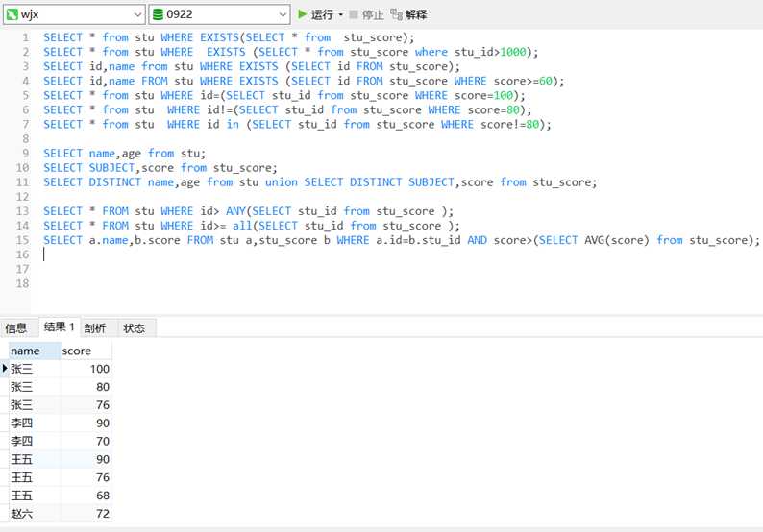This screenshot has height=532, width=763.
Task: Click the value 1000 in line 2
Action: (x=513, y=52)
